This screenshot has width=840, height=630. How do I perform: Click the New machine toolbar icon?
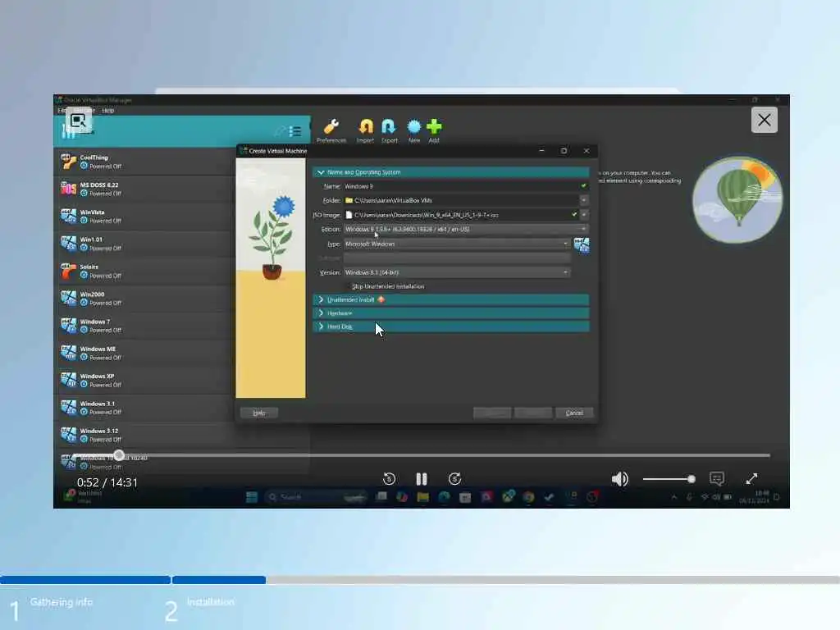[x=414, y=130]
